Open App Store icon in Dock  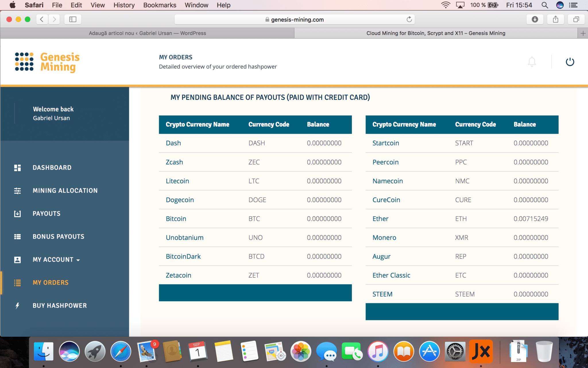pyautogui.click(x=429, y=351)
